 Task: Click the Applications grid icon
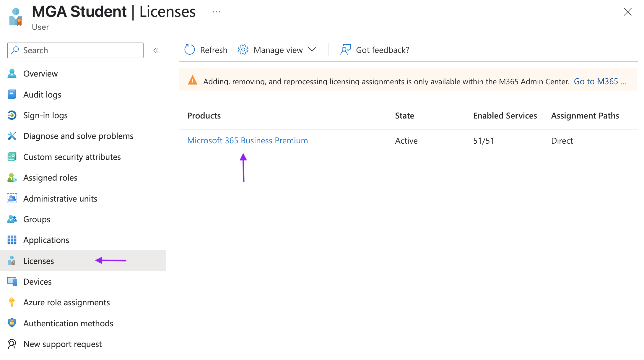[12, 240]
